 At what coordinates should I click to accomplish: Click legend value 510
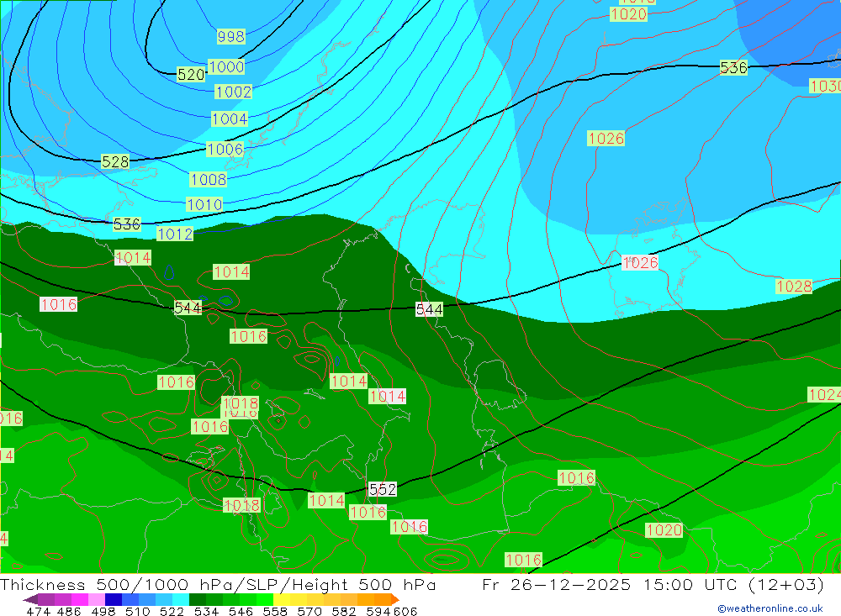coord(137,611)
